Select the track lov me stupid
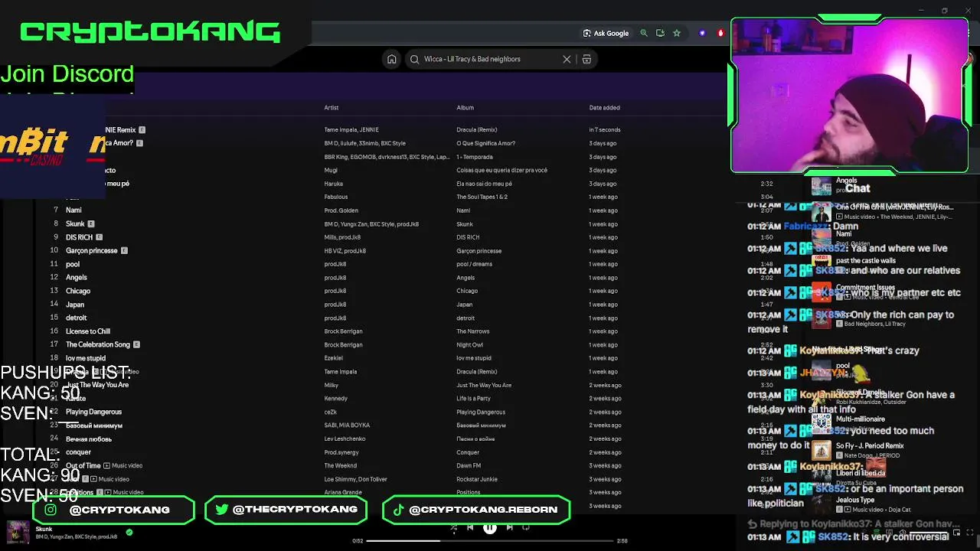This screenshot has height=551, width=980. click(86, 358)
